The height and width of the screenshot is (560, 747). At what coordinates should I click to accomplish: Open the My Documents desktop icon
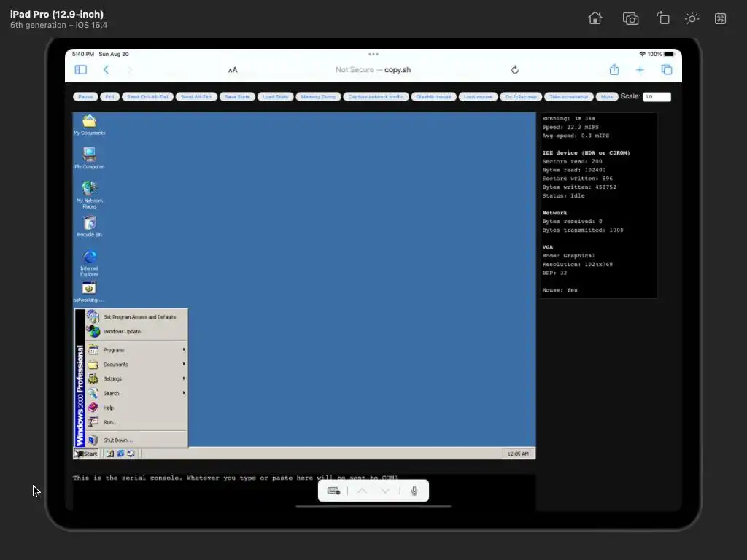[x=89, y=125]
